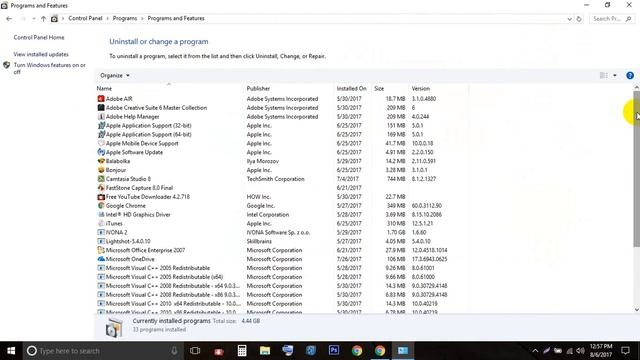Open Control Panel Home link
This screenshot has width=640, height=360.
(x=39, y=38)
